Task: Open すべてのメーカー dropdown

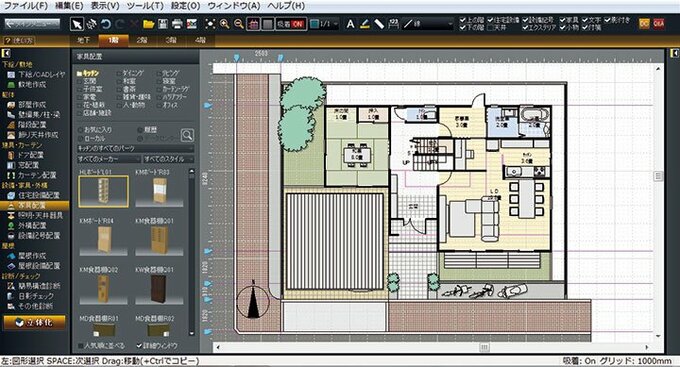Action: 109,159
